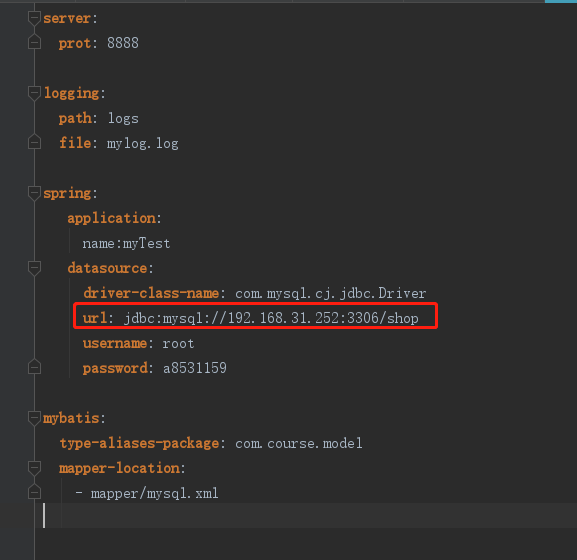Screen dimensions: 577x560
Task: Click the port value 8888
Action: pos(123,43)
